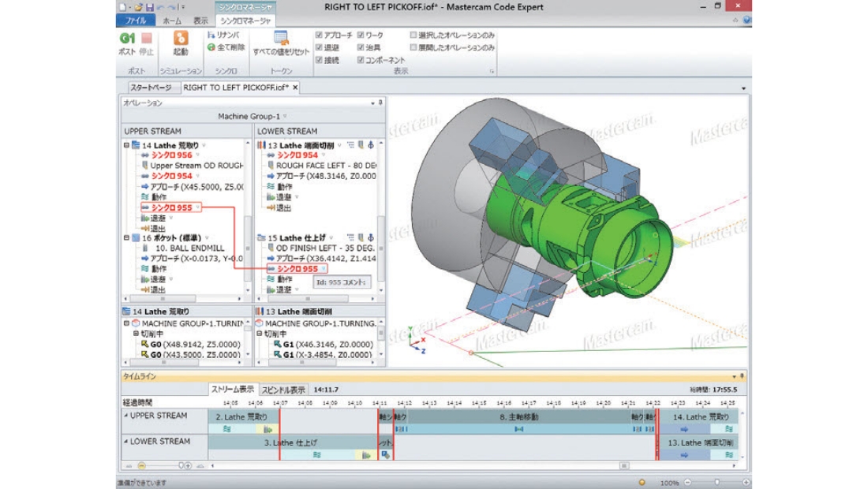Click the status bar zoom-out minus button
The height and width of the screenshot is (489, 868).
[x=687, y=483]
